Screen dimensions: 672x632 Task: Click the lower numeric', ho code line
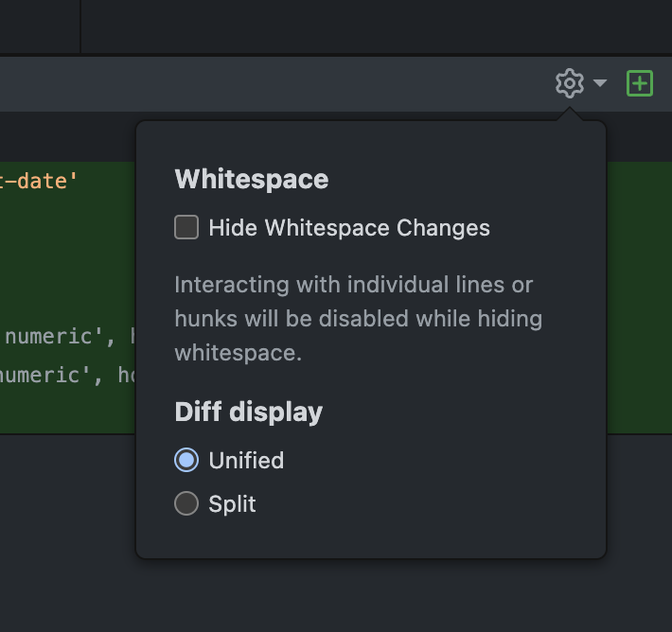point(68,376)
